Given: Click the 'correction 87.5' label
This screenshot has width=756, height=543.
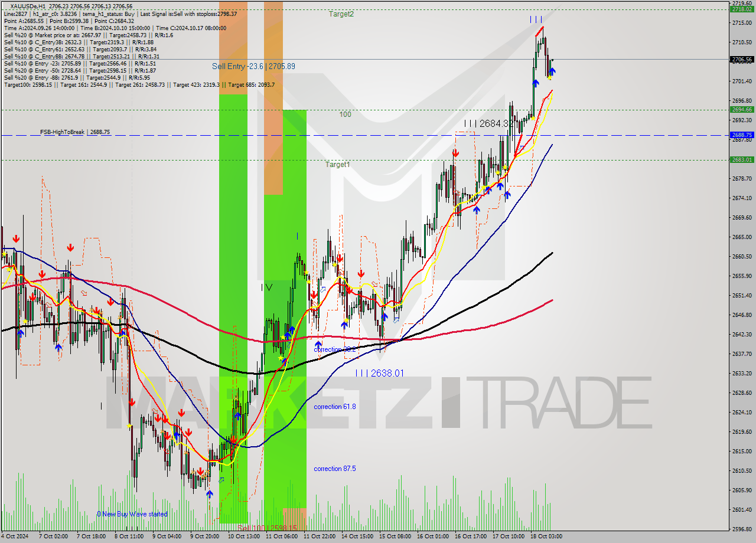Looking at the screenshot, I should click(x=335, y=469).
